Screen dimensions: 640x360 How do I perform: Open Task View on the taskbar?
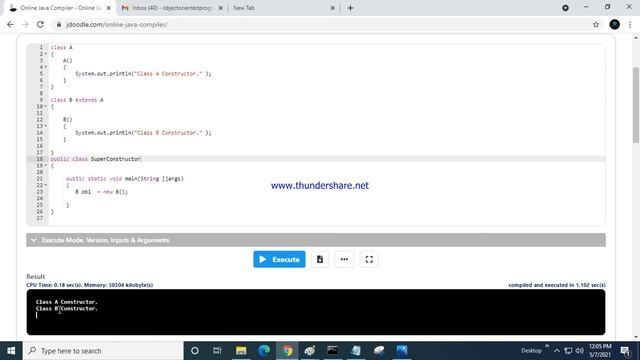point(217,351)
